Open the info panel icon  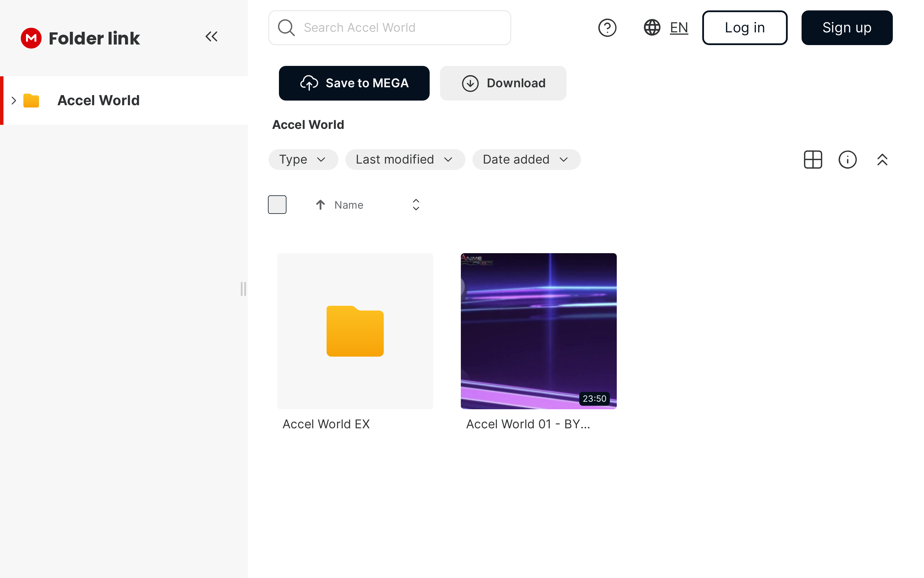coord(847,160)
